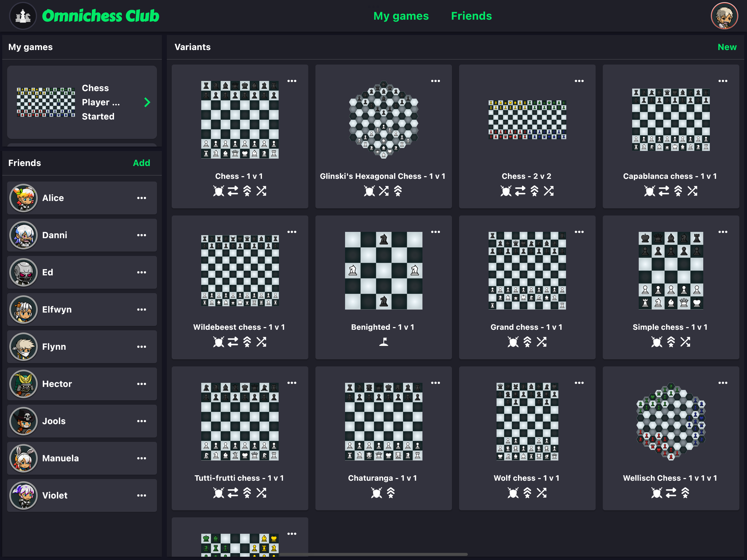This screenshot has height=560, width=747.
Task: Select the Benighted board thumbnail
Action: point(383,270)
